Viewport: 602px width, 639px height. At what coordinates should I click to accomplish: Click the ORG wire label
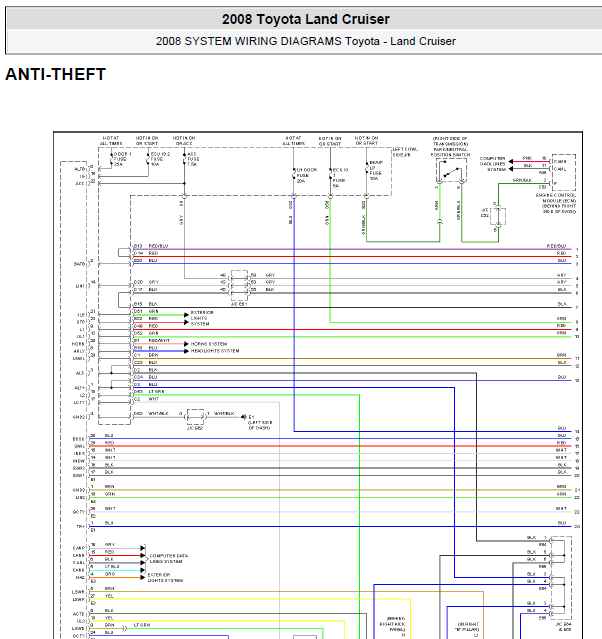click(110, 574)
